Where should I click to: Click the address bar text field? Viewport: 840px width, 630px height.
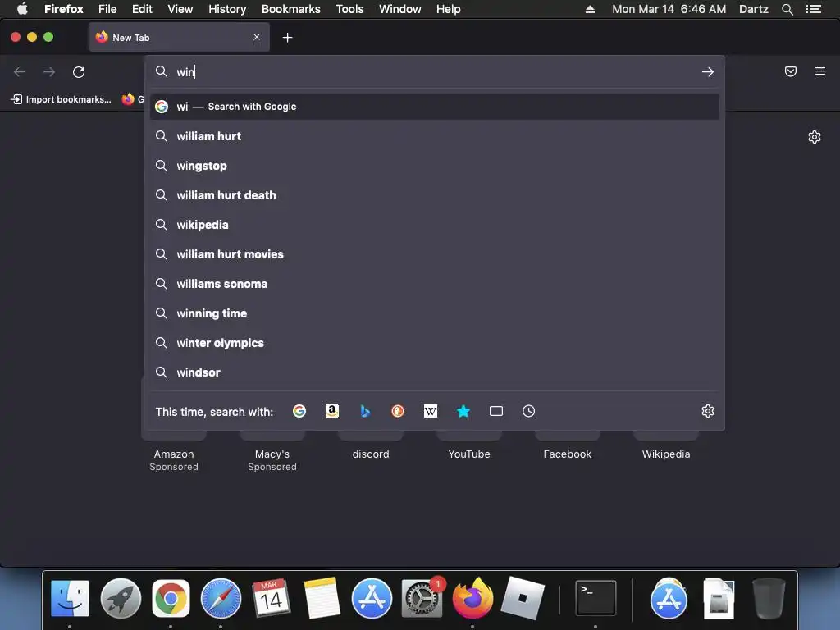(x=434, y=72)
